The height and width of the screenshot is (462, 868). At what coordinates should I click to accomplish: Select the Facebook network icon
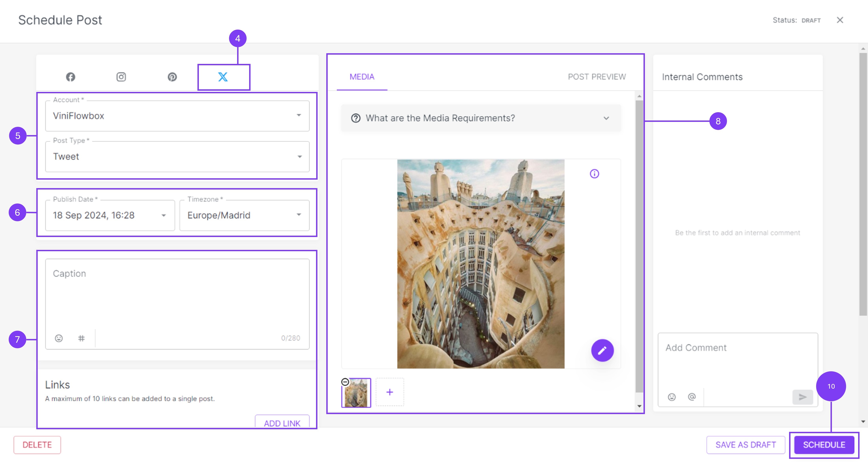[x=70, y=77]
